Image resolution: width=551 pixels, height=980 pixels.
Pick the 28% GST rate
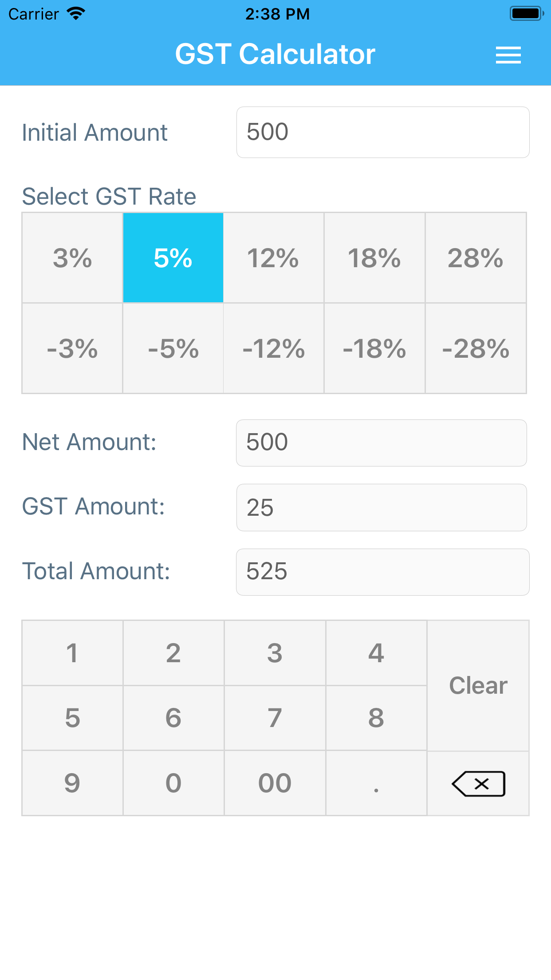point(476,258)
